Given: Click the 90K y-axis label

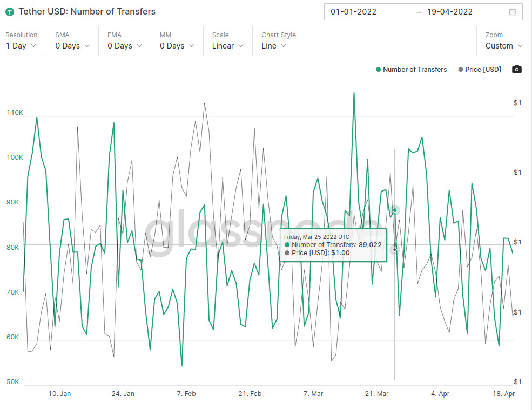Looking at the screenshot, I should click(13, 202).
